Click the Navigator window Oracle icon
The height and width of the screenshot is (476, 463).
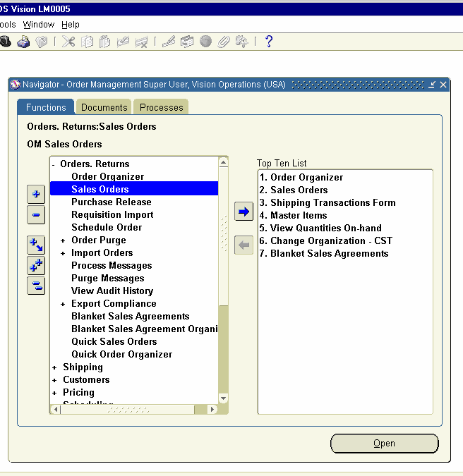(15, 85)
